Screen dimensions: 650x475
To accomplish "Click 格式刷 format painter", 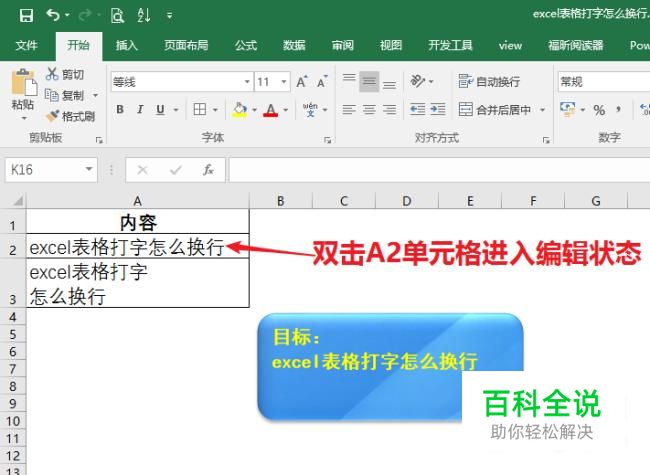I will pyautogui.click(x=70, y=116).
